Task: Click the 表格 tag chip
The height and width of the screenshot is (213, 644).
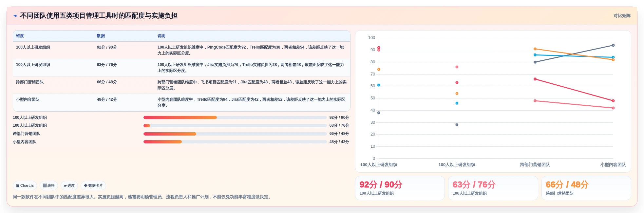Action: tap(49, 185)
